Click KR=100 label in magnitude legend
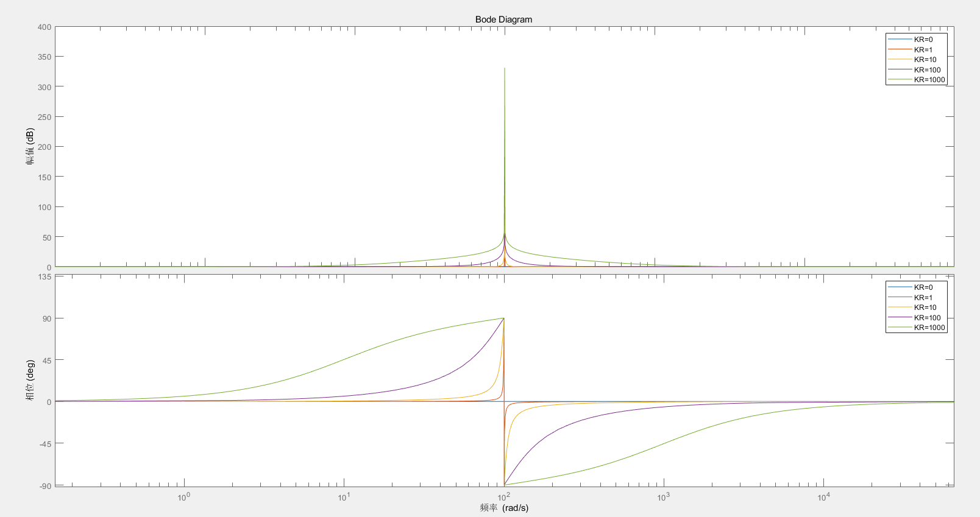 [x=927, y=70]
